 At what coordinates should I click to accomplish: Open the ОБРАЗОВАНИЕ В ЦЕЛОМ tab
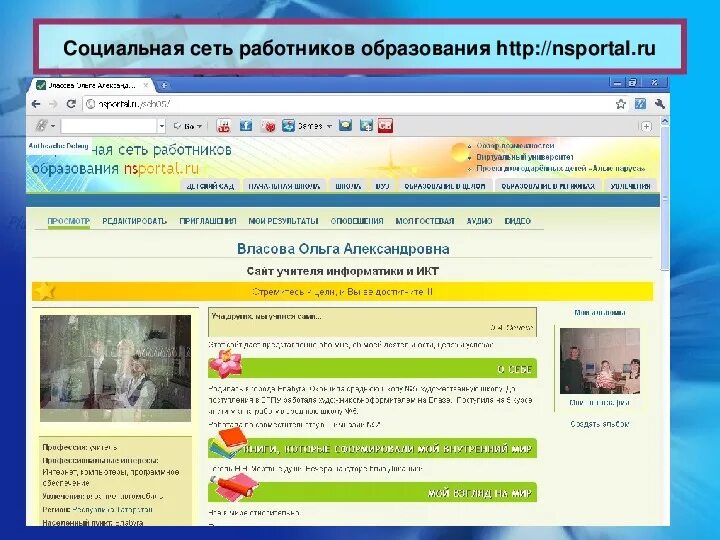point(444,186)
